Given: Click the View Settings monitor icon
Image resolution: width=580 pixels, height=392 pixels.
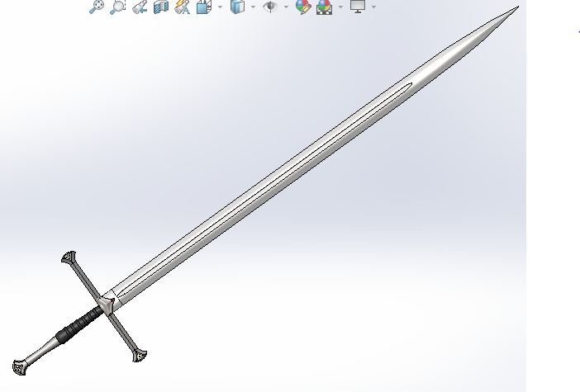Looking at the screenshot, I should pyautogui.click(x=358, y=7).
